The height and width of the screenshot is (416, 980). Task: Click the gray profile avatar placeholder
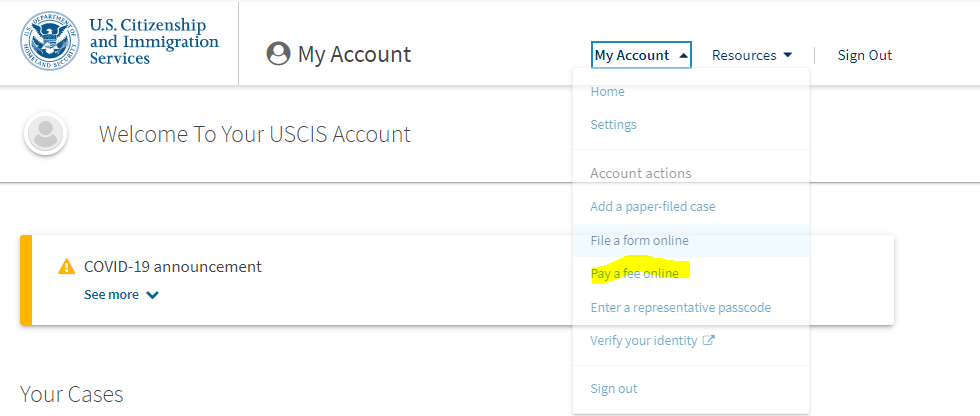46,134
